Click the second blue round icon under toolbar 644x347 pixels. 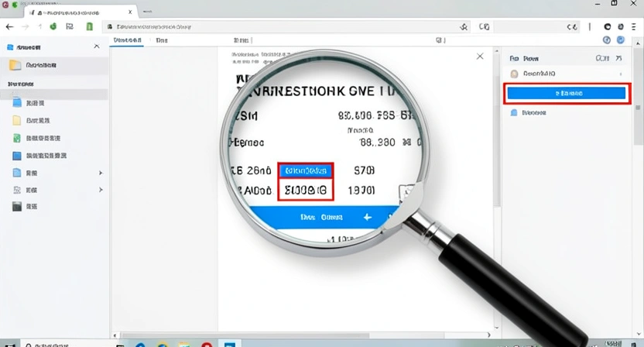(x=621, y=40)
